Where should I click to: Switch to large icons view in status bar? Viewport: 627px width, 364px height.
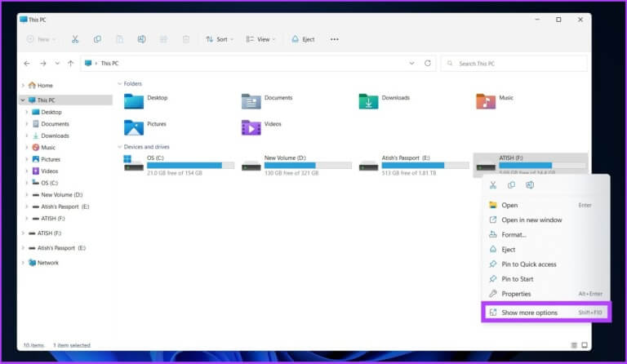585,345
